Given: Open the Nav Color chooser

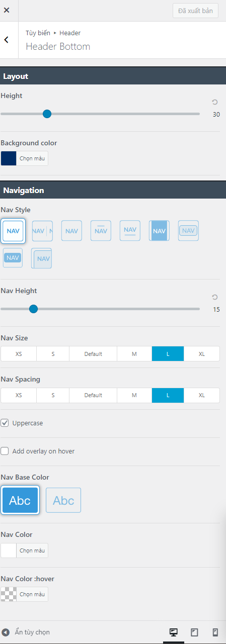Looking at the screenshot, I should 24,550.
